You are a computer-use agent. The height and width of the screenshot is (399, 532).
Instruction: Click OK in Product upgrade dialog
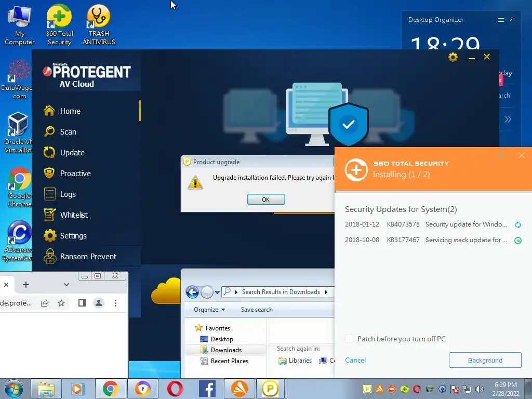coord(266,199)
